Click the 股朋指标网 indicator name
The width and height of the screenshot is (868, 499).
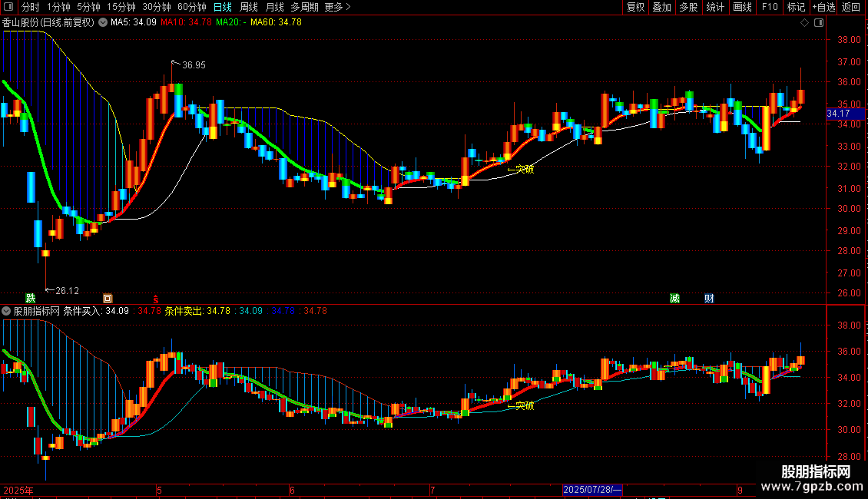coord(37,311)
